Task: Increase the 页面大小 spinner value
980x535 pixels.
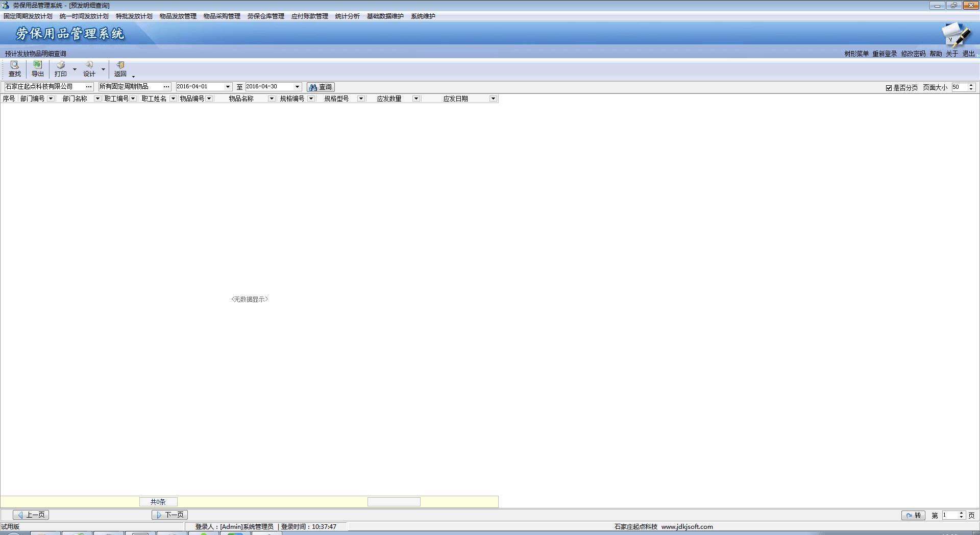Action: click(971, 85)
